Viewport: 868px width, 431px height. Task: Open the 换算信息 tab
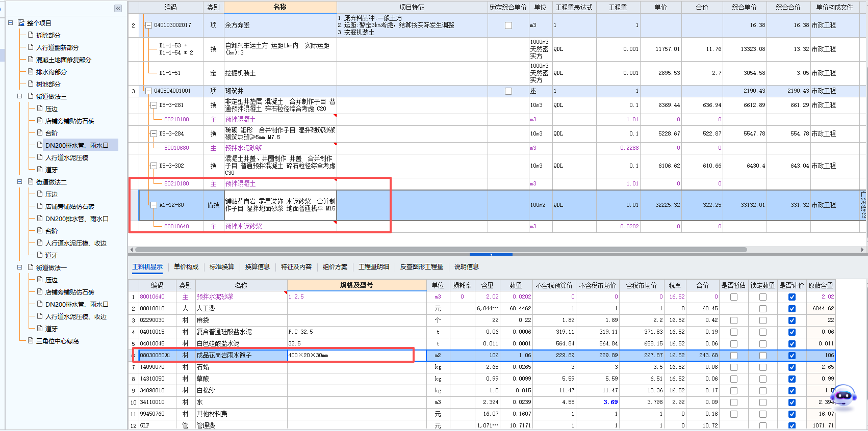point(258,266)
